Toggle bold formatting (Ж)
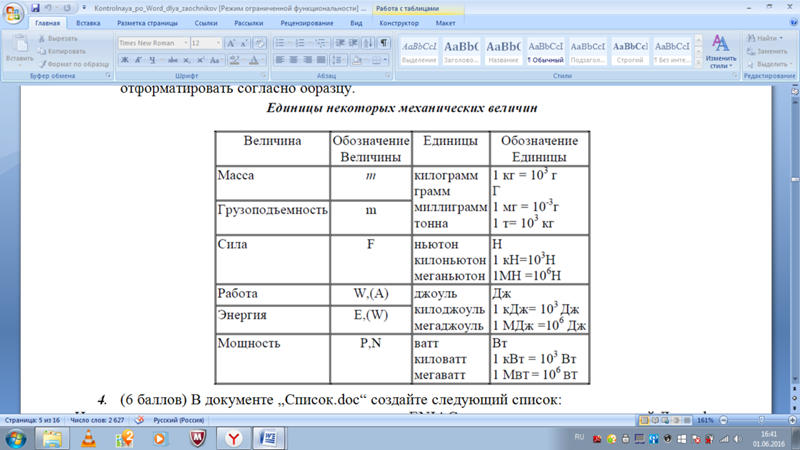Screen dimensions: 800x450 pyautogui.click(x=125, y=60)
